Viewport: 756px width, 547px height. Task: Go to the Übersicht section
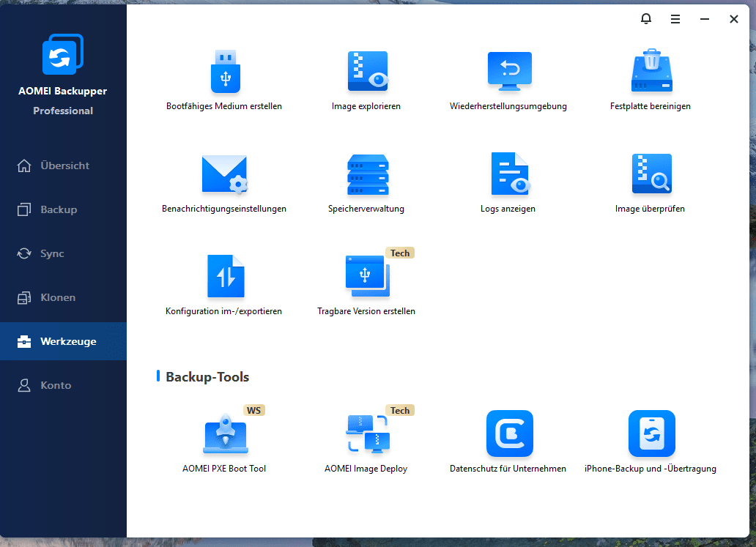63,165
